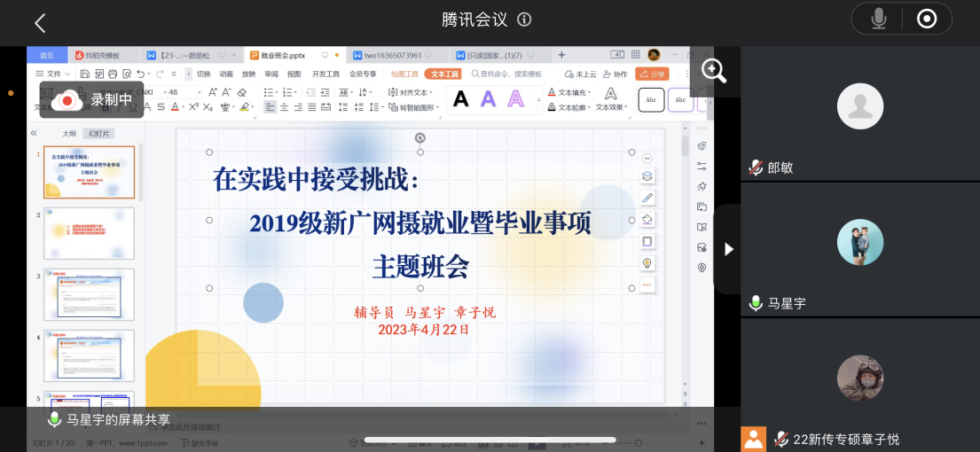Click the 协作 collaborate button
Viewport: 980px width, 452px height.
pos(615,74)
